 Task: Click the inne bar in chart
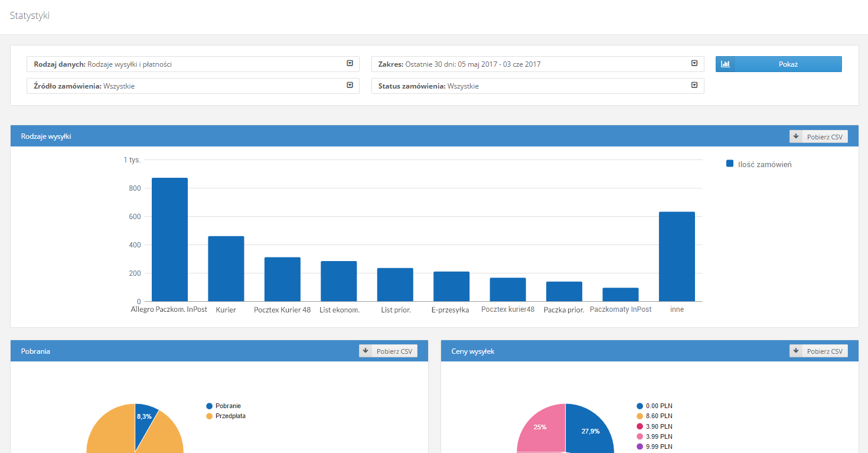click(677, 256)
